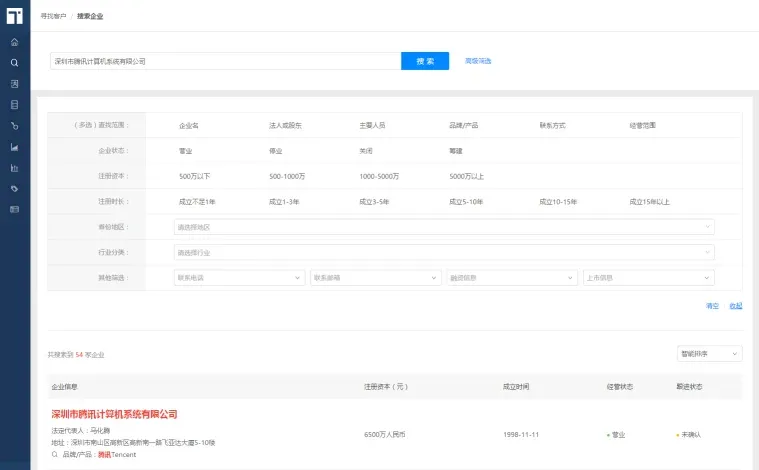
Task: Open the 联系电话 filter dropdown
Action: tap(239, 278)
